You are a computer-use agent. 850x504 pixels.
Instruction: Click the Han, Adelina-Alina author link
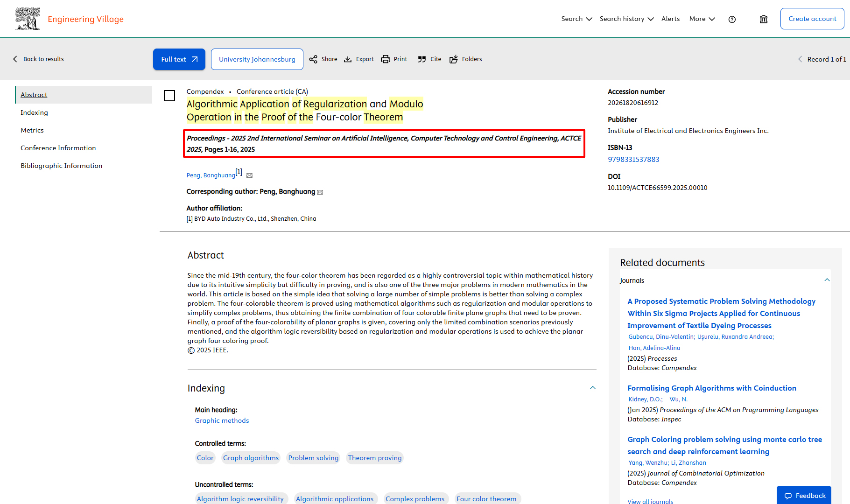(654, 348)
